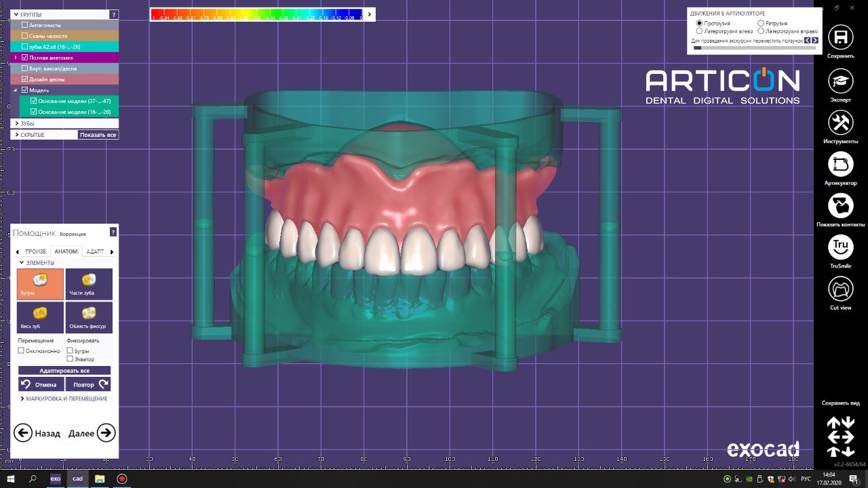Expand the color scale legend arrow
Viewport: 868px width, 488px height.
(370, 14)
